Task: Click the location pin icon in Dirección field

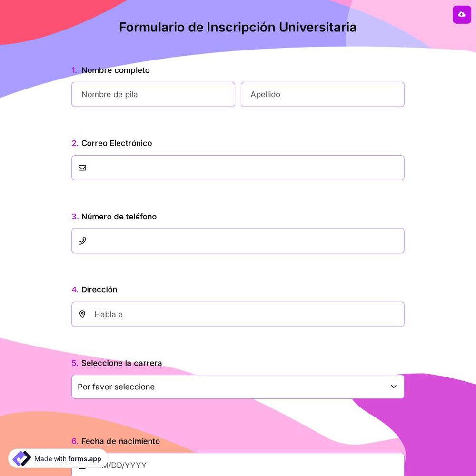Action: click(82, 314)
